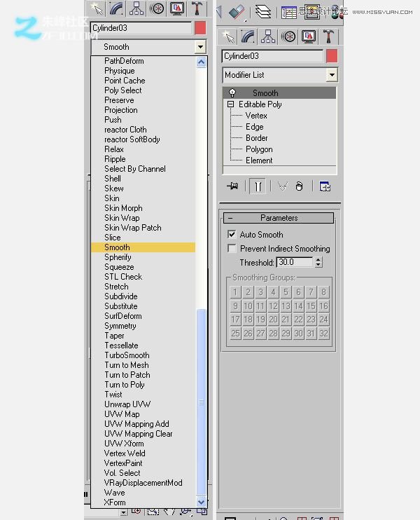Select Polygon sub-object level
420x520 pixels.
(259, 149)
